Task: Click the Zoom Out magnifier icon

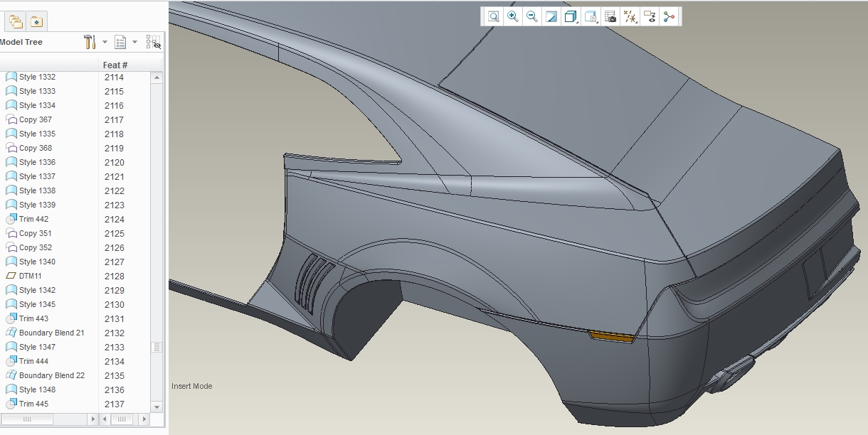Action: point(531,16)
